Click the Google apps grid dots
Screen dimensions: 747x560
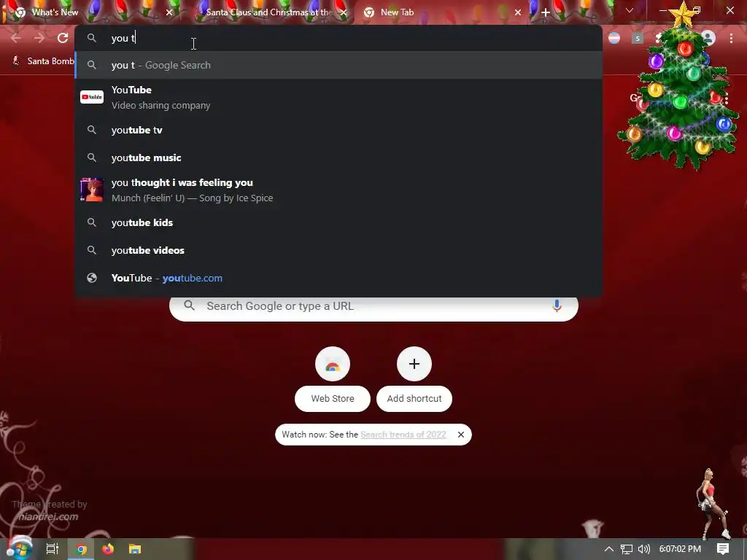(x=726, y=99)
